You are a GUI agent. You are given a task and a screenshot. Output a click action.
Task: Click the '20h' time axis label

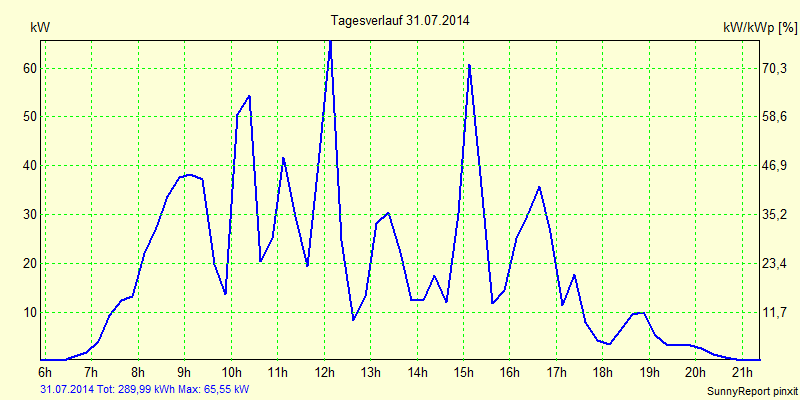click(x=696, y=371)
